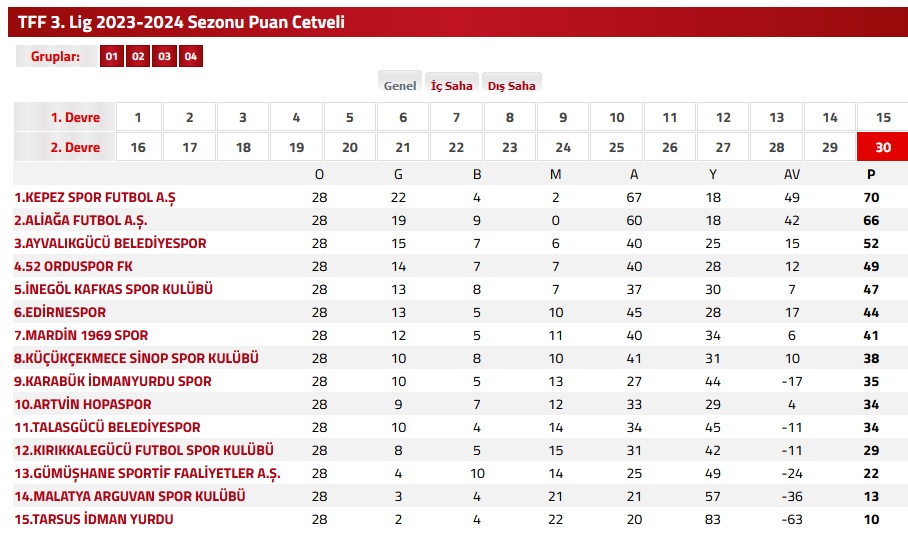This screenshot has height=535, width=908.
Task: Open MALATYA ARGUVAN SPOR KULÜBÜ link
Action: [130, 496]
